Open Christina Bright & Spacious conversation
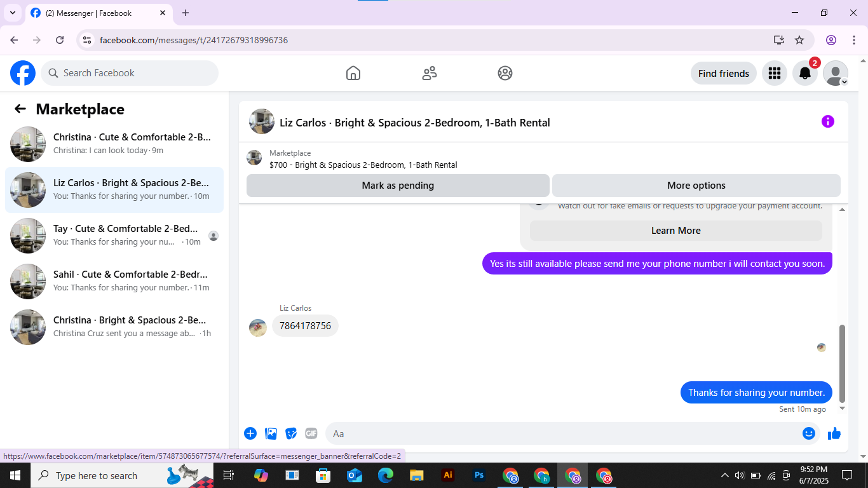Image resolution: width=868 pixels, height=488 pixels. (114, 327)
